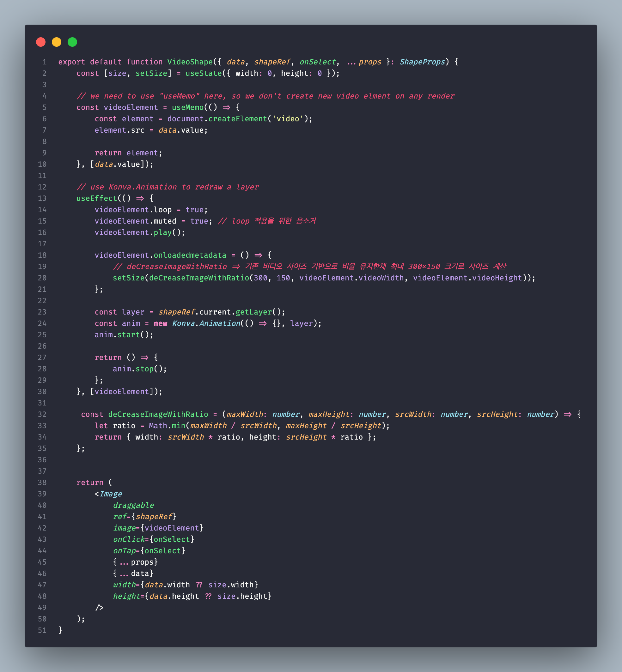
Task: Click line number 51
Action: coord(42,630)
